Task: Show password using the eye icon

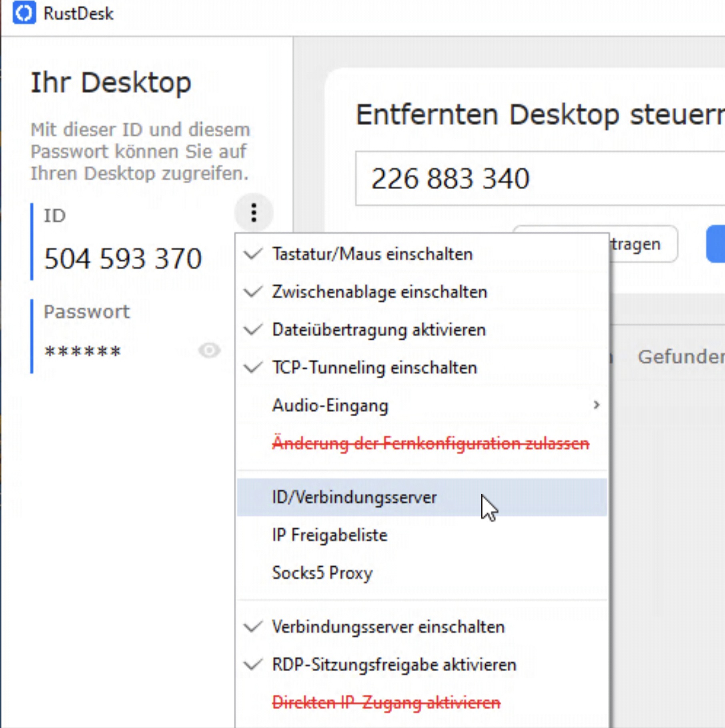Action: click(209, 350)
